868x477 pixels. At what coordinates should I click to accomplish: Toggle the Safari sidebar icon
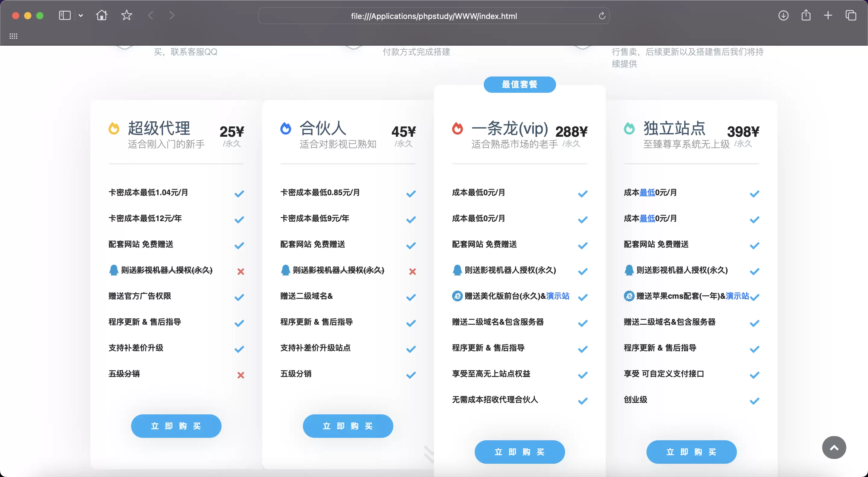65,15
